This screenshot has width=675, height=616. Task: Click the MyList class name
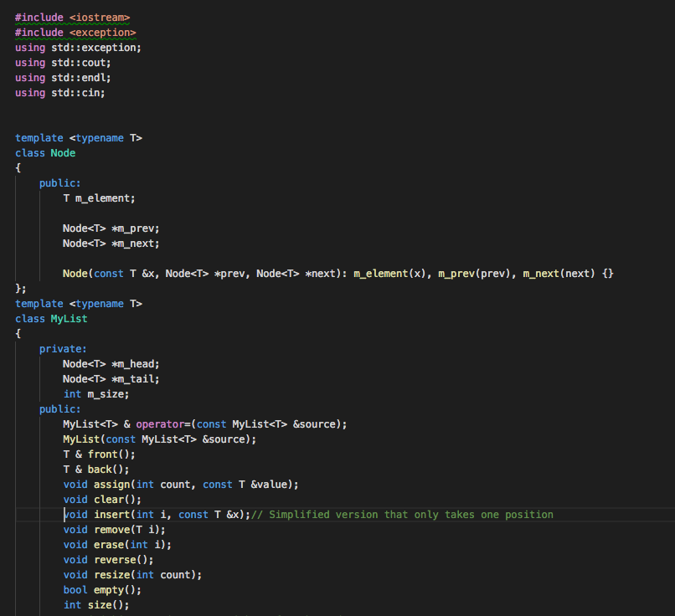[x=69, y=318]
